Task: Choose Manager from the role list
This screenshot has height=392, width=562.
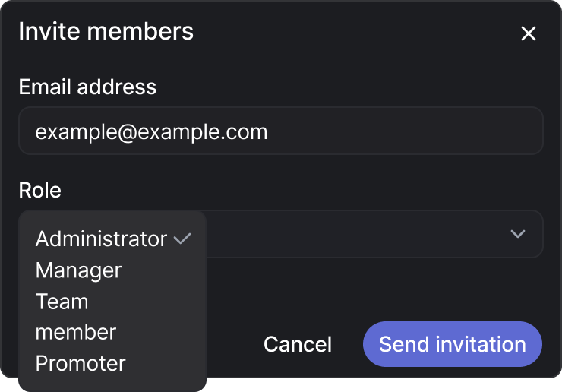Action: pos(79,270)
